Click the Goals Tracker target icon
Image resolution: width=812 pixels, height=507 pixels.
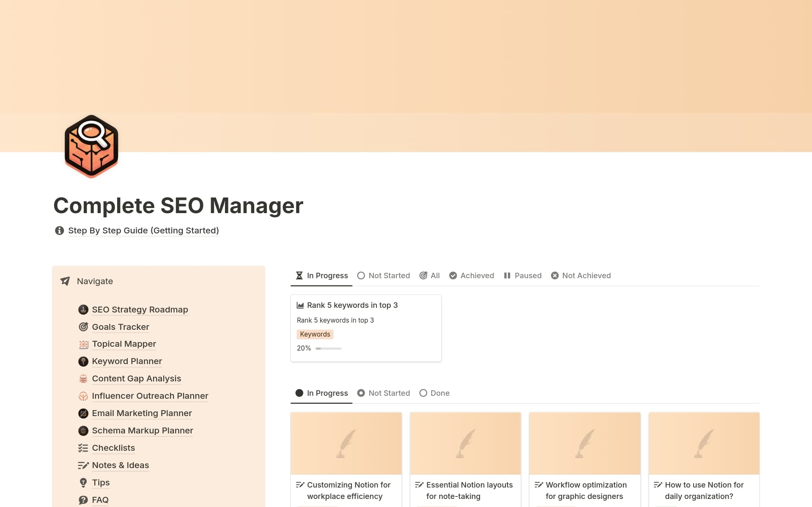click(83, 326)
